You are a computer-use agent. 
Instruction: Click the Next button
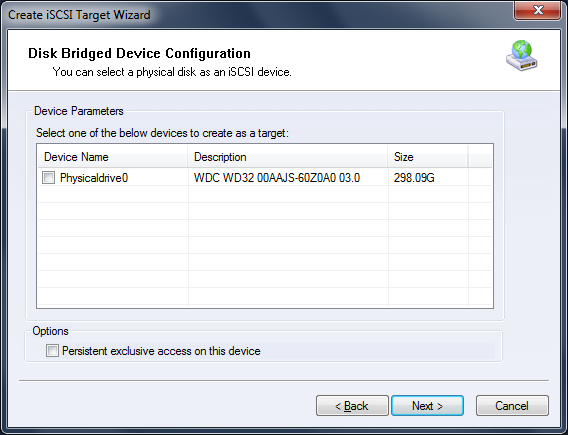pos(427,406)
